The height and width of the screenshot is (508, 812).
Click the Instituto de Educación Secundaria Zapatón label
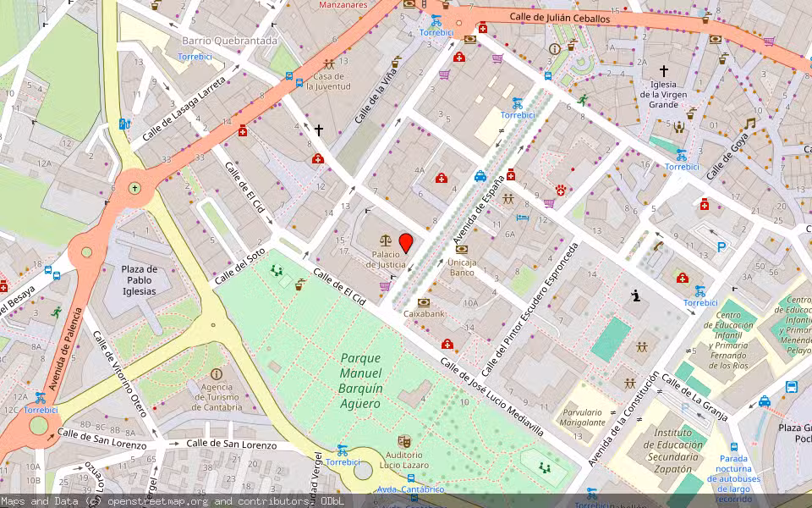pos(672,450)
